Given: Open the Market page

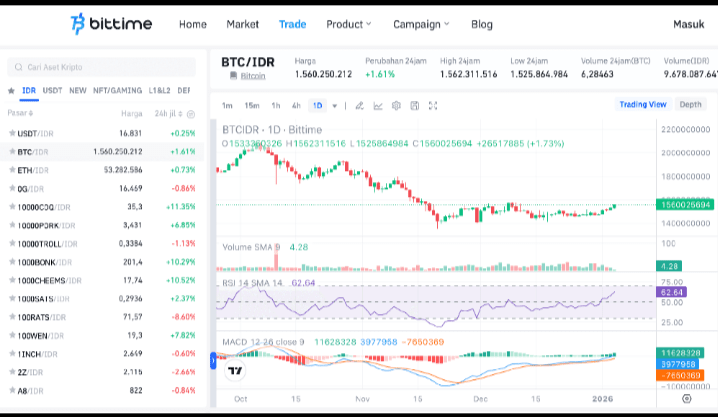Looking at the screenshot, I should click(242, 24).
